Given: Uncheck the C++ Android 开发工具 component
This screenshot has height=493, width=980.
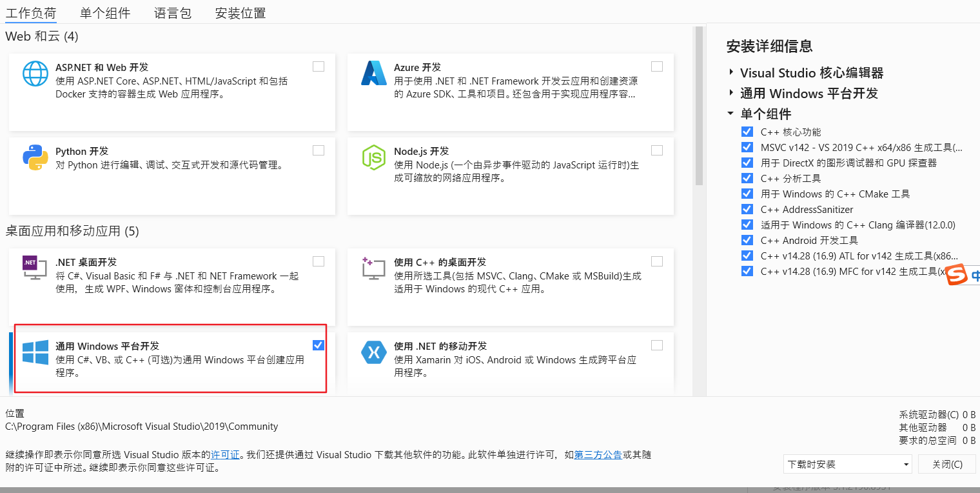Looking at the screenshot, I should 747,240.
